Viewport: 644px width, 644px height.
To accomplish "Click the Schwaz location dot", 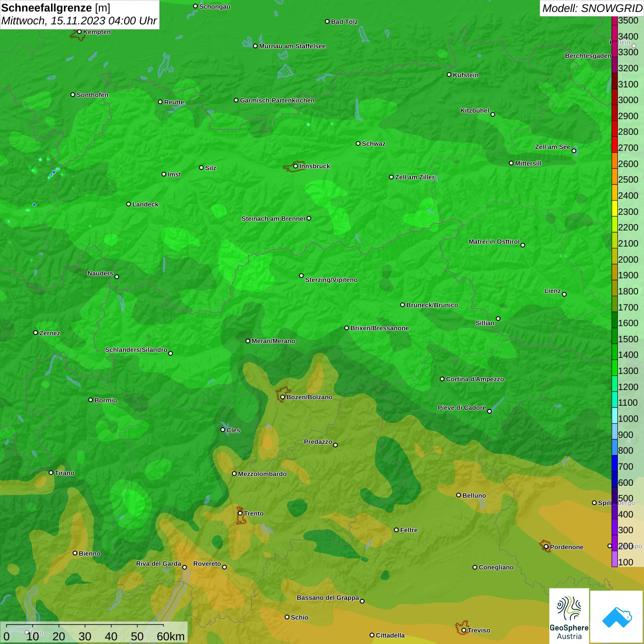I will pos(358,144).
